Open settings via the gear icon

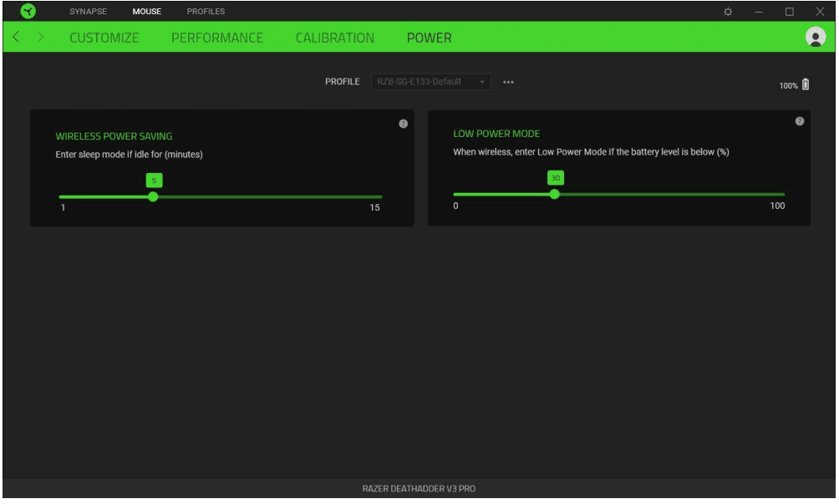pyautogui.click(x=728, y=12)
